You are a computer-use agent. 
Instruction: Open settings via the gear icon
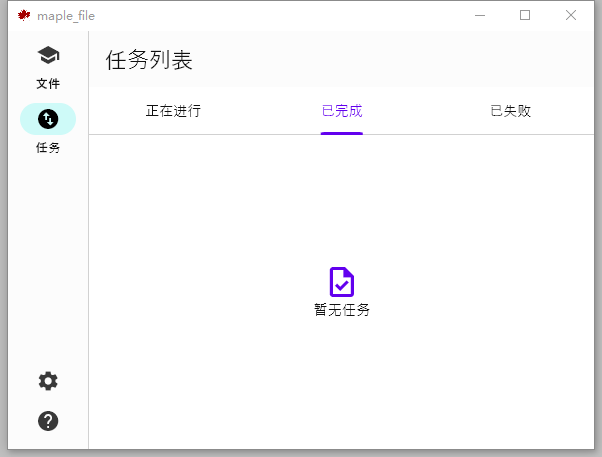(48, 381)
